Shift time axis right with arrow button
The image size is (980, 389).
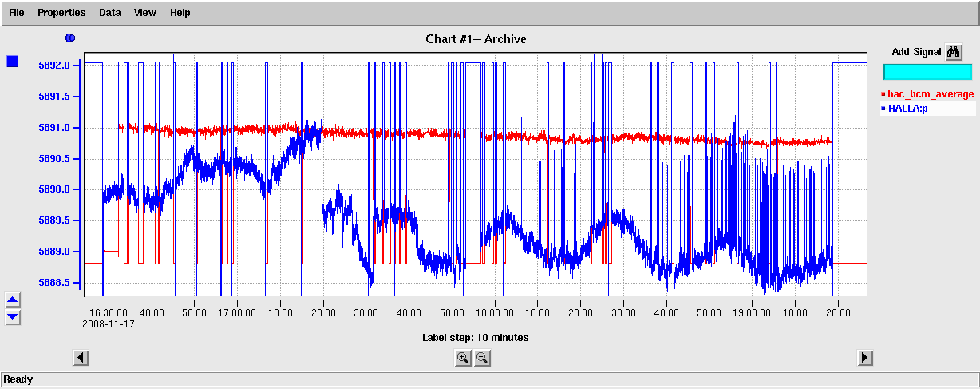(866, 358)
